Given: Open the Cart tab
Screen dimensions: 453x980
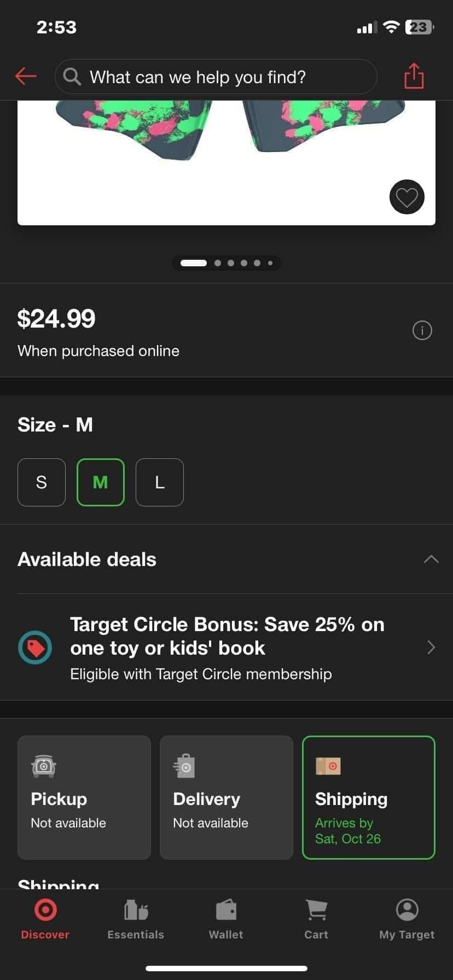Looking at the screenshot, I should click(x=316, y=920).
